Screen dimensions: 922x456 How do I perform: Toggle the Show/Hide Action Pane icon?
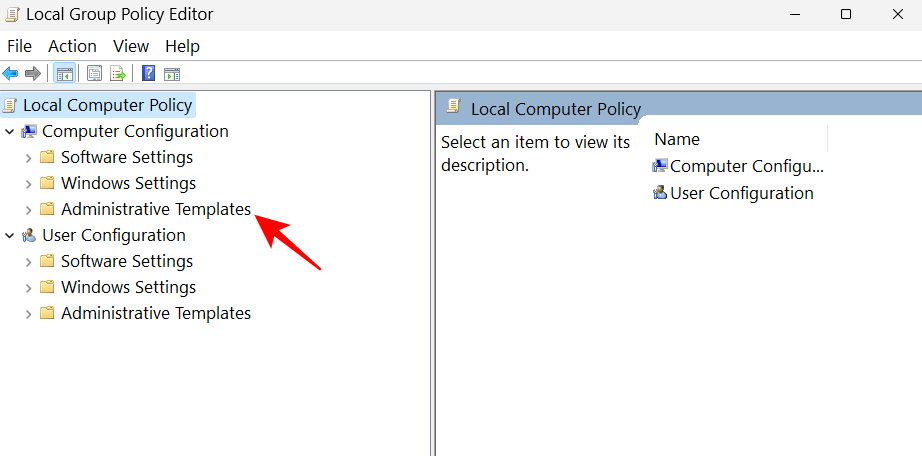172,73
